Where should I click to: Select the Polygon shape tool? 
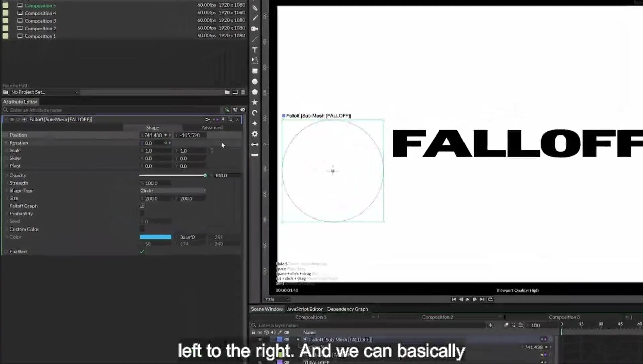[255, 92]
